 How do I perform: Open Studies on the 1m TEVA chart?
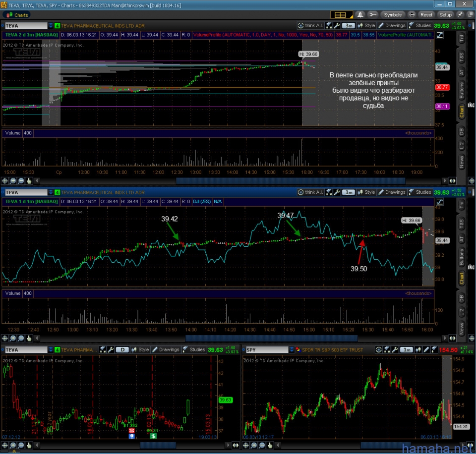(x=420, y=192)
